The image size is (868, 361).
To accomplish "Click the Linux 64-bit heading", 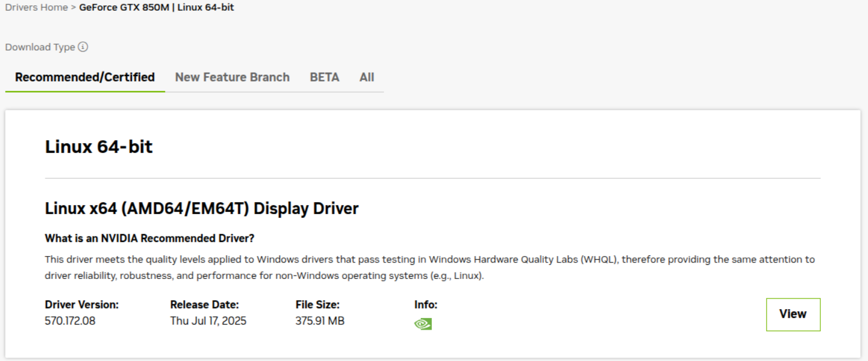I will coord(99,146).
